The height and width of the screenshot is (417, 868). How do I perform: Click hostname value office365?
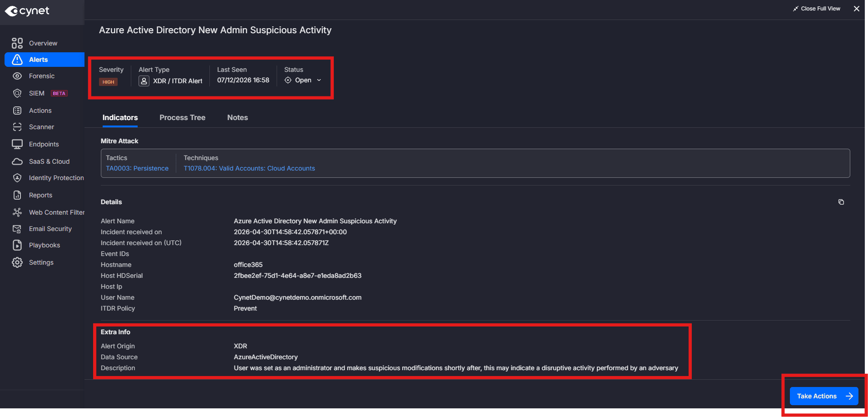pyautogui.click(x=248, y=265)
